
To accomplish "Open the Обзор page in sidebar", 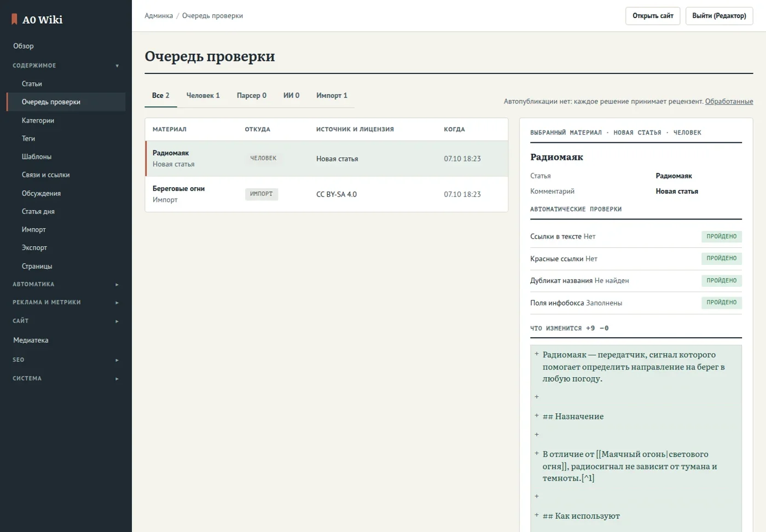I will (x=66, y=46).
